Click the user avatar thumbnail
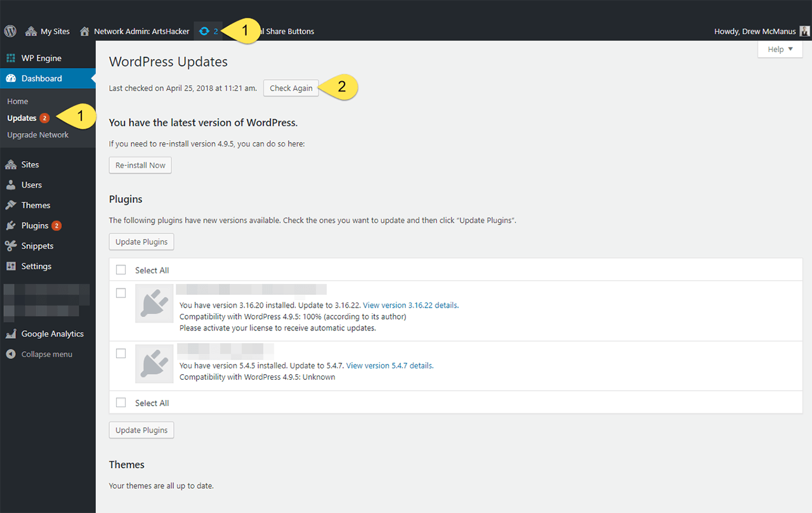The width and height of the screenshot is (812, 513). (x=804, y=31)
